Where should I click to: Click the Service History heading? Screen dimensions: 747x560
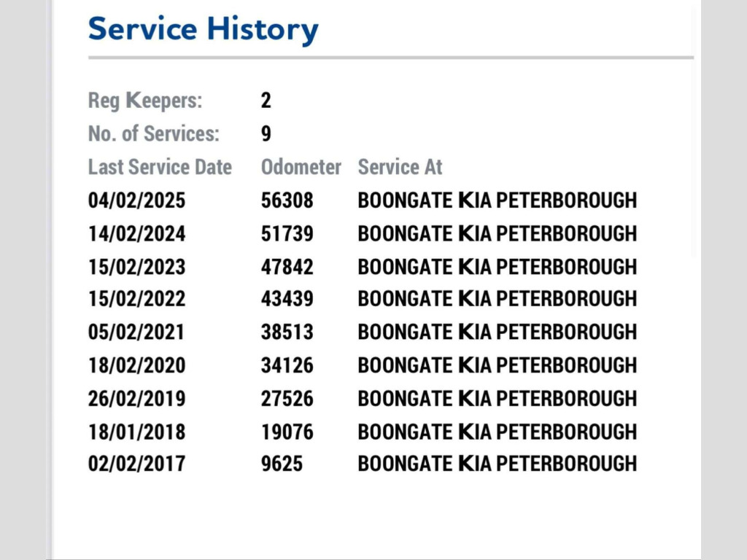pos(203,29)
